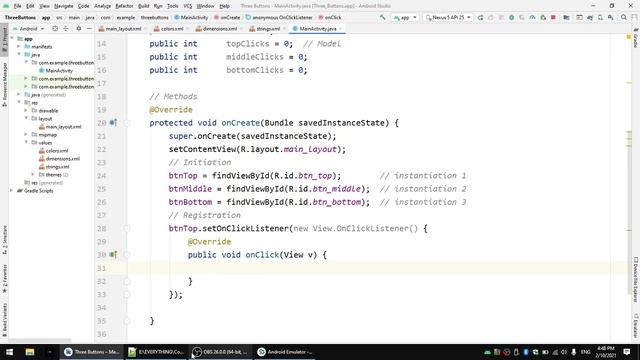
Task: Click the Select Opened File target icon
Action: (55, 29)
